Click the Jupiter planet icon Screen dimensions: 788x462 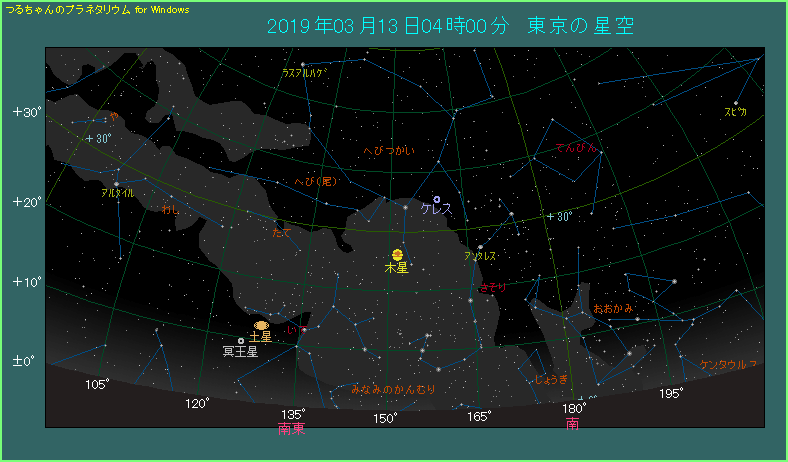(397, 255)
